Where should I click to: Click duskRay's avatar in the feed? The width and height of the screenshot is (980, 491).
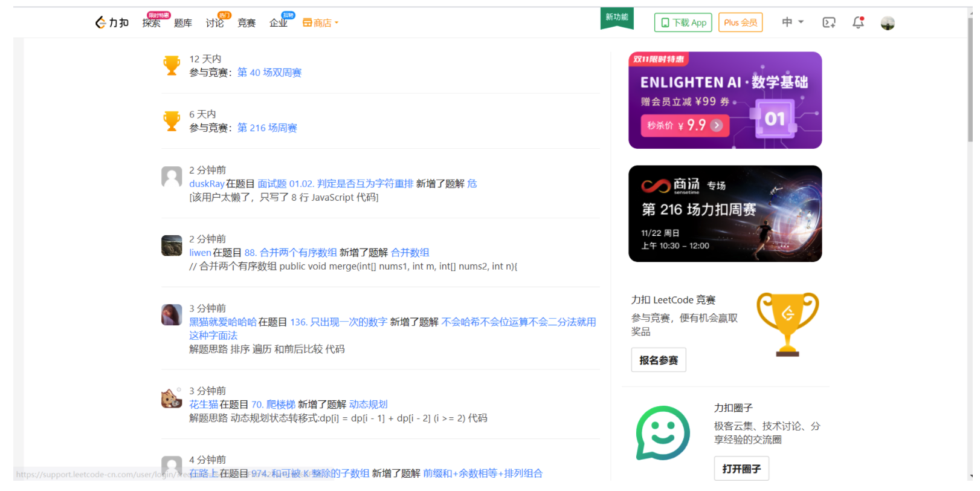pyautogui.click(x=172, y=177)
